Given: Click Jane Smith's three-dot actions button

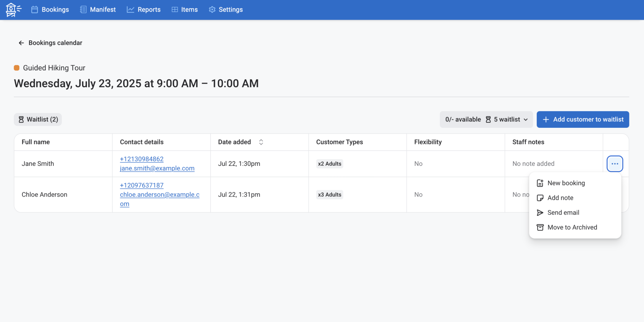Looking at the screenshot, I should (614, 164).
